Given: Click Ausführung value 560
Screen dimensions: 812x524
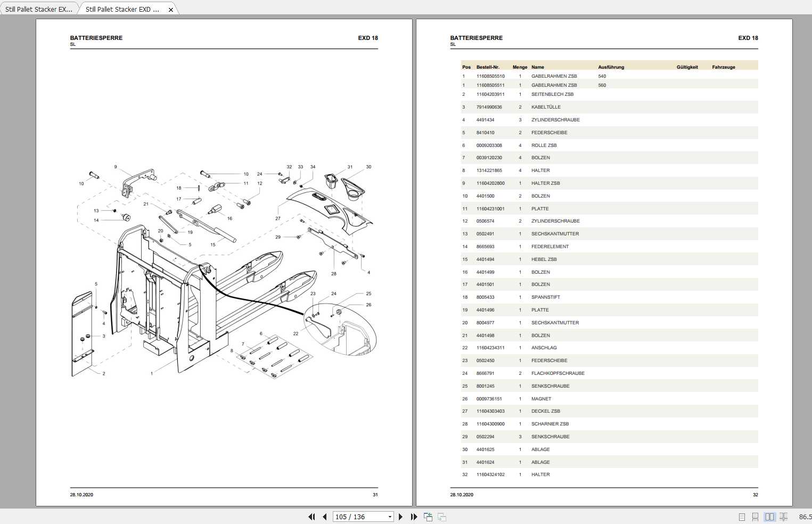Looking at the screenshot, I should (602, 85).
